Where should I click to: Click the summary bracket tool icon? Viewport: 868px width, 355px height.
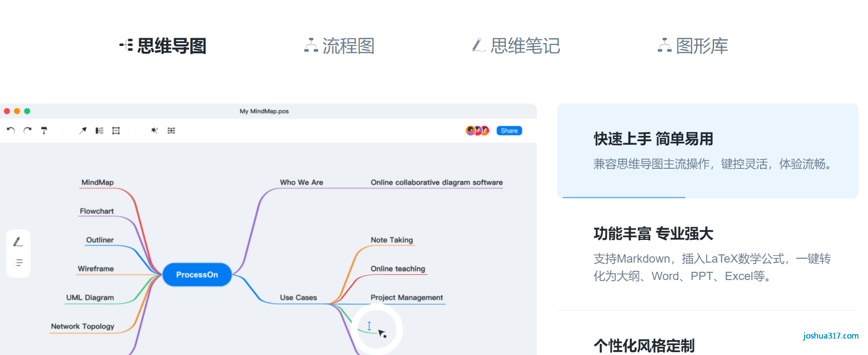[99, 131]
